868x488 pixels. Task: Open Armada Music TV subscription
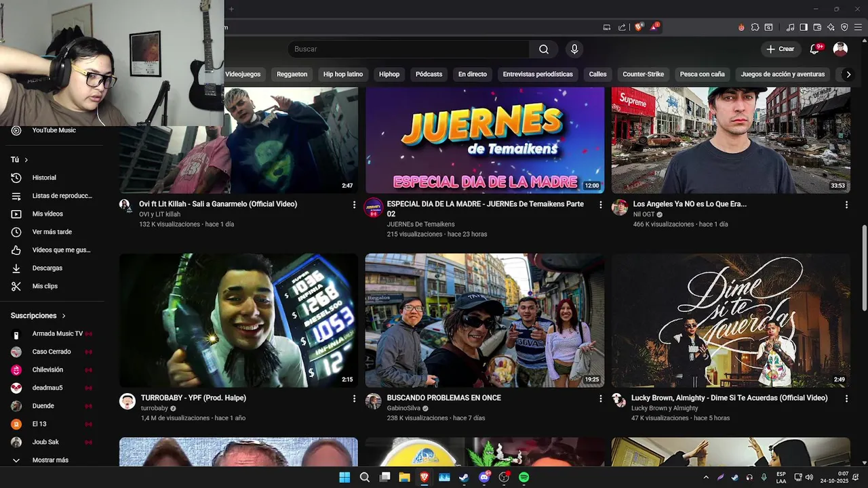point(52,333)
